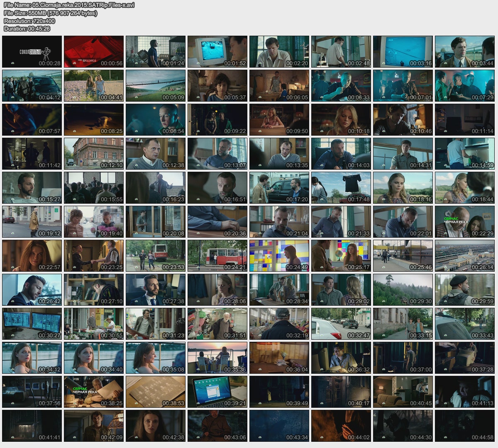Select the red frame at 00:00:56
This screenshot has width=498, height=448.
pos(94,51)
